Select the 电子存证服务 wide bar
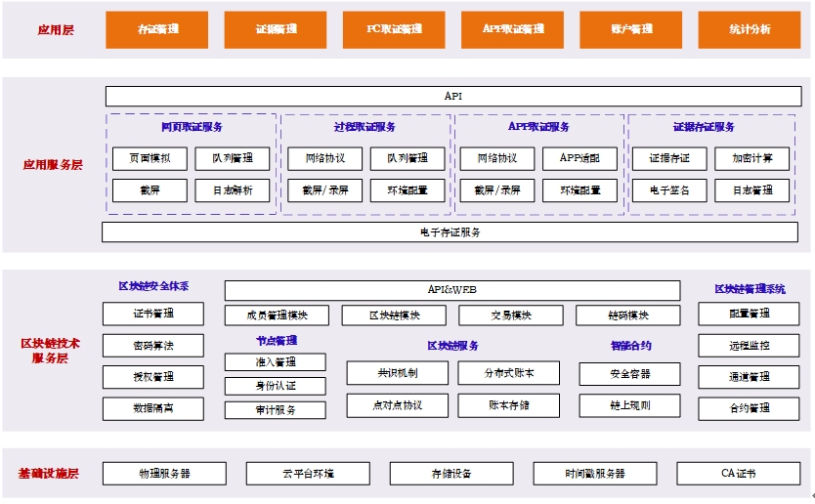The height and width of the screenshot is (504, 815). coord(450,232)
